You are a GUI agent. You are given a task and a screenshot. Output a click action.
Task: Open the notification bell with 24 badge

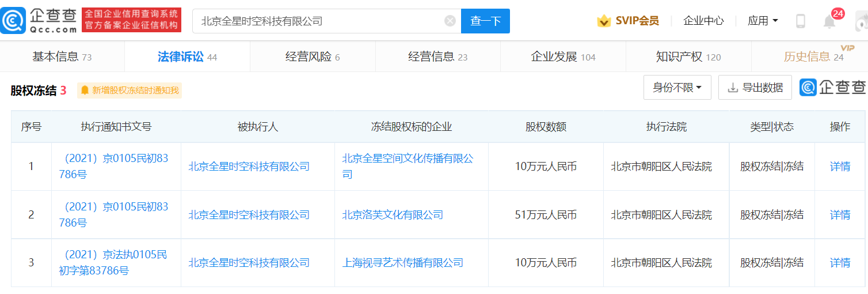tap(829, 21)
